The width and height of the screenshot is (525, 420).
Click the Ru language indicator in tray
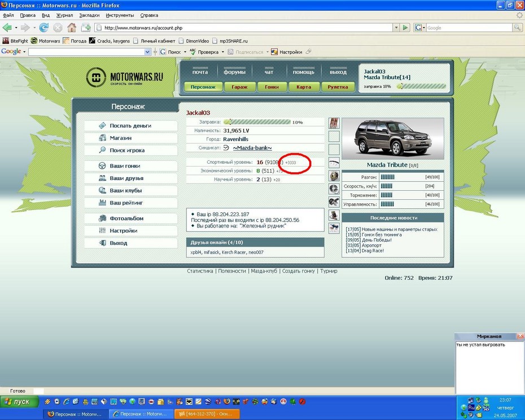(471, 407)
